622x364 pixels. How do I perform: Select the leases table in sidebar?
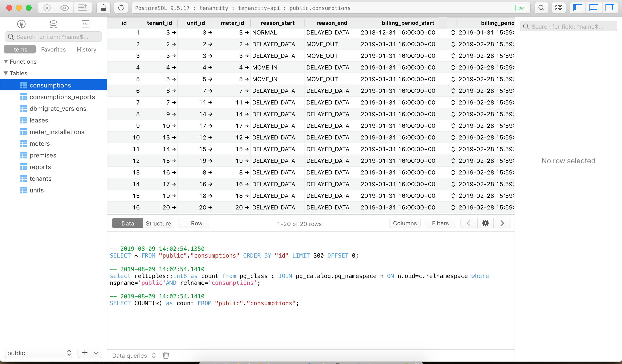point(39,120)
